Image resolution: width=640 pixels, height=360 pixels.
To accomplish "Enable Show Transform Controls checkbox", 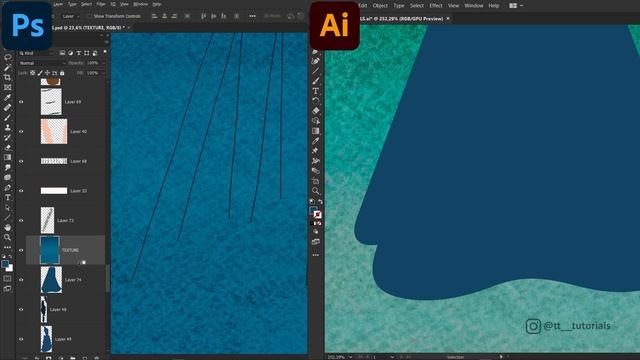I will pos(89,16).
